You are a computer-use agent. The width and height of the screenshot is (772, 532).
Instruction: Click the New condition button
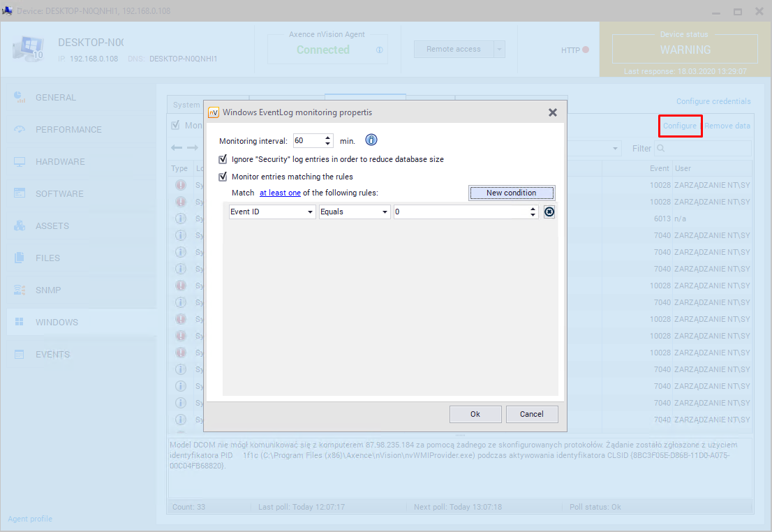coord(511,193)
